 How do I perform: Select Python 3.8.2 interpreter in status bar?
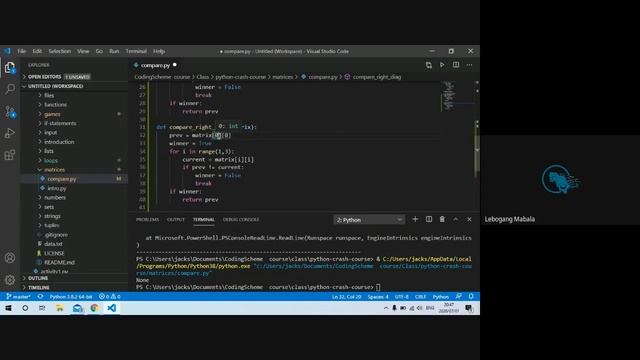point(71,296)
